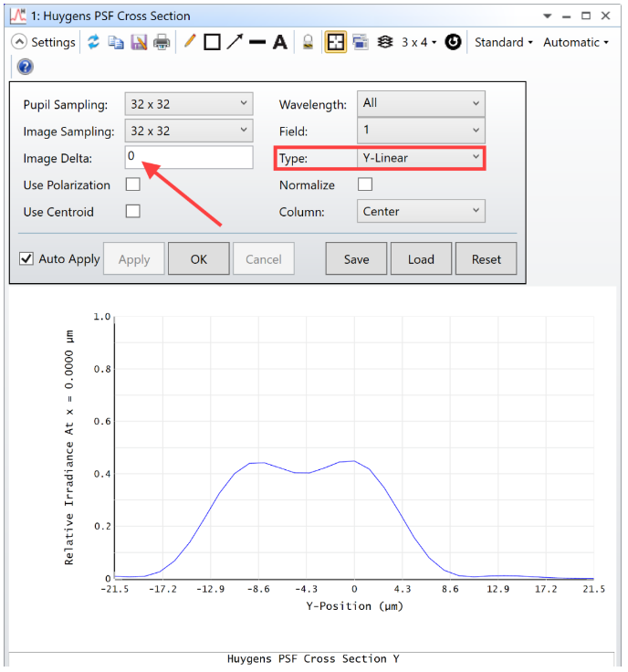Open the Automatic menu in toolbar
The height and width of the screenshot is (672, 628).
coord(575,42)
